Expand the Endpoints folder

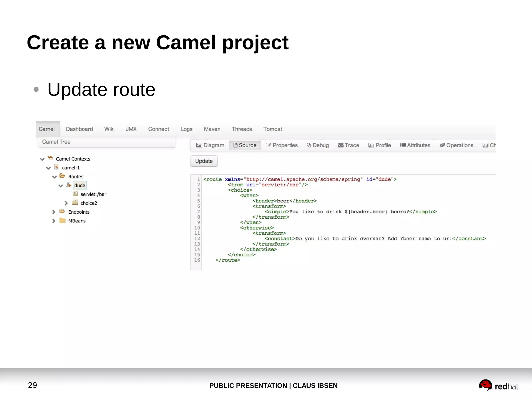coord(54,212)
